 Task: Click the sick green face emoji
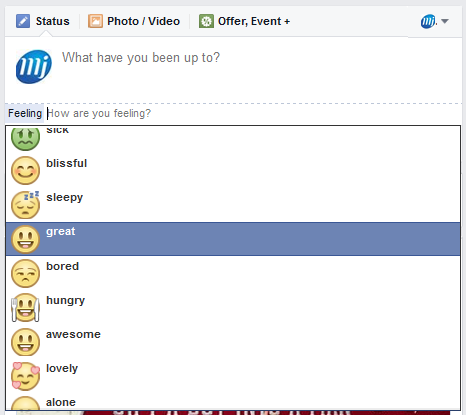pos(25,138)
